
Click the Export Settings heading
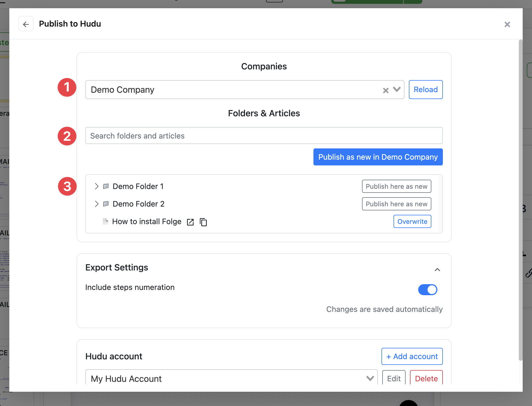click(117, 267)
